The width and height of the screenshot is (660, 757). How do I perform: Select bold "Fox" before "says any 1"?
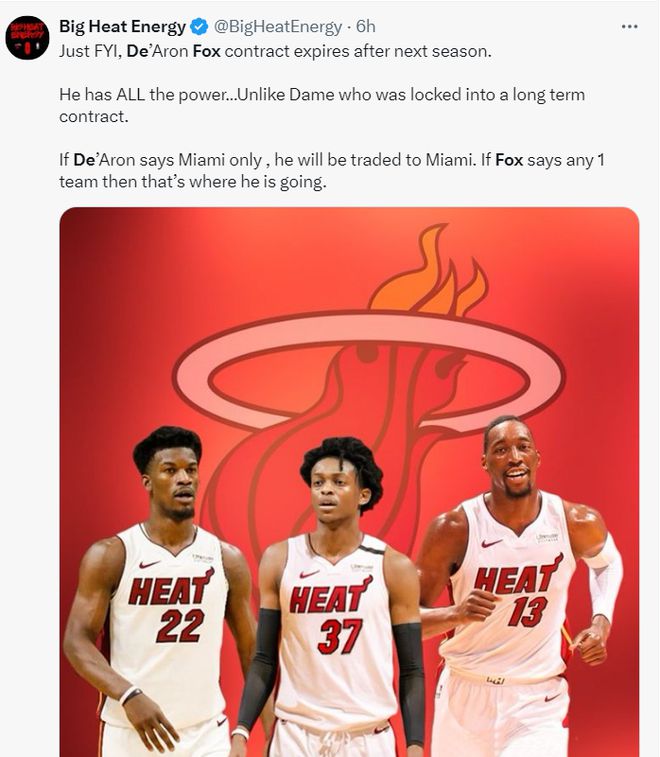(x=509, y=160)
